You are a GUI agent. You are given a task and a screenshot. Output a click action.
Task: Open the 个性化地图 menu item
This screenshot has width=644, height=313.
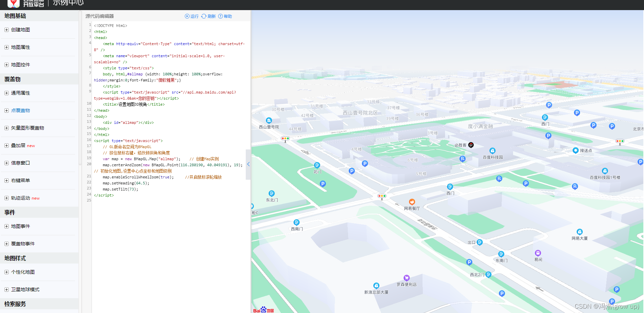[x=23, y=272]
